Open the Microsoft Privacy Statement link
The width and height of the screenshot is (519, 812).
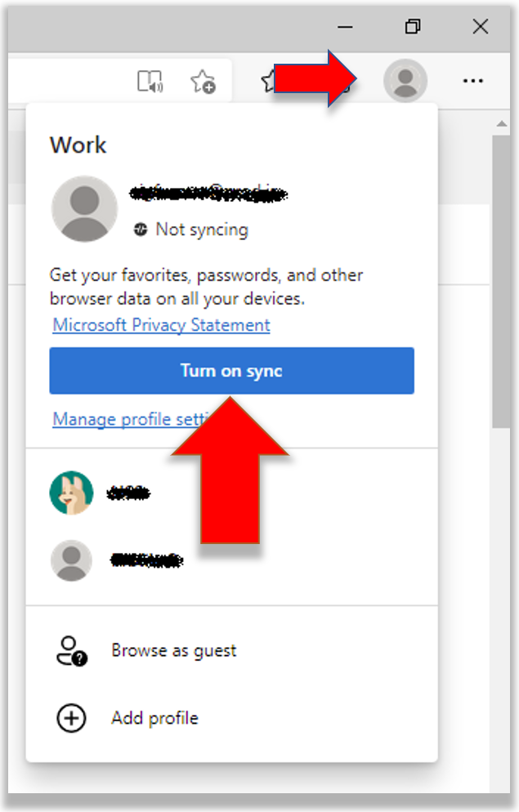pos(161,325)
